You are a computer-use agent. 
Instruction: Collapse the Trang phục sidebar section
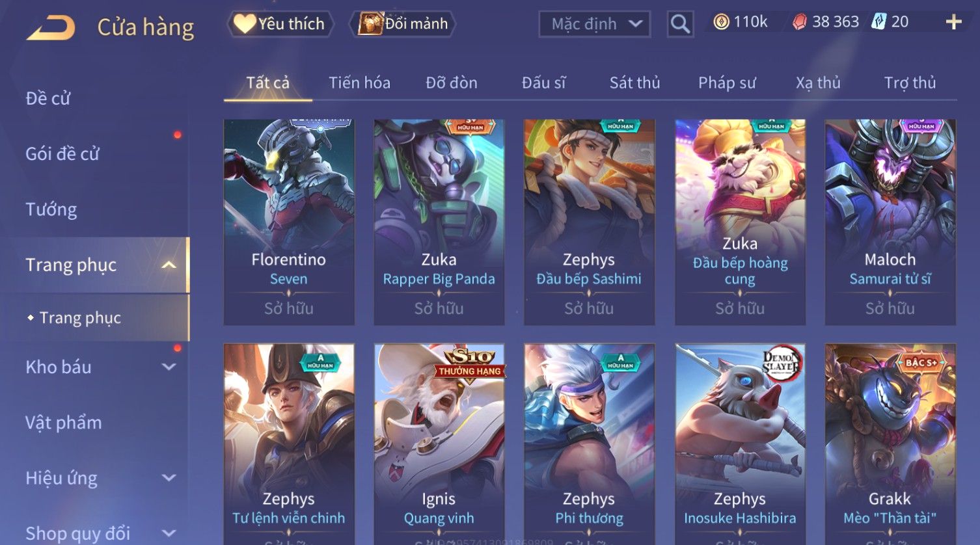pyautogui.click(x=169, y=265)
